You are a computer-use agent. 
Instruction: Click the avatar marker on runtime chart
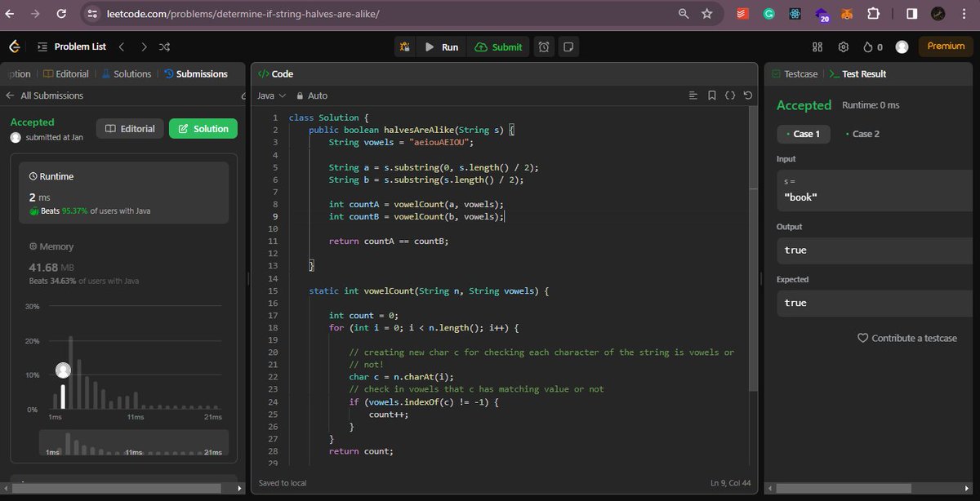click(63, 370)
